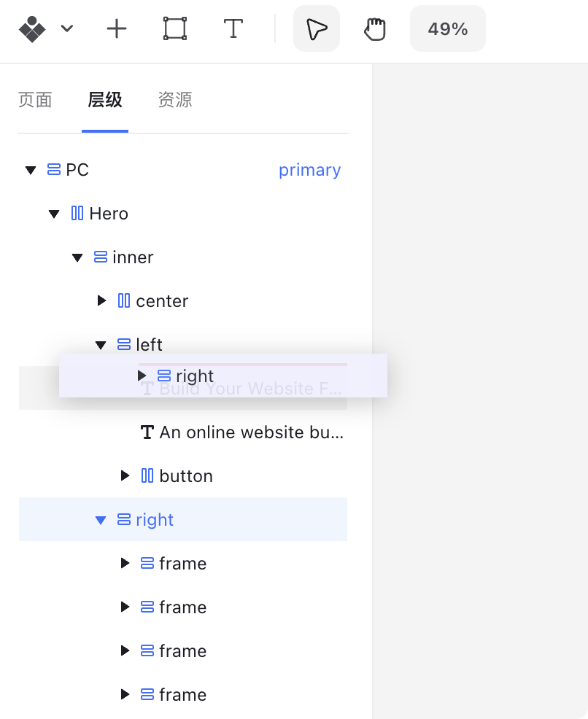Switch to the 页面 tab
The height and width of the screenshot is (719, 588).
coord(35,100)
